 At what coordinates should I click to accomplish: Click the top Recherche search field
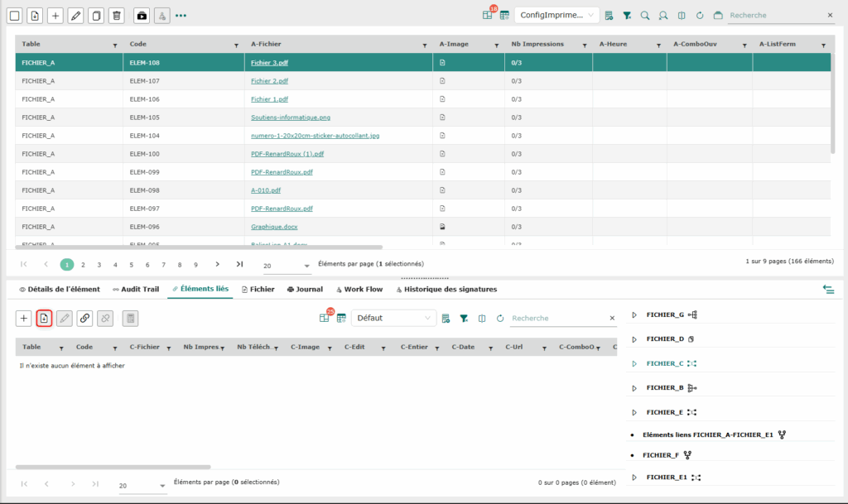coord(774,16)
